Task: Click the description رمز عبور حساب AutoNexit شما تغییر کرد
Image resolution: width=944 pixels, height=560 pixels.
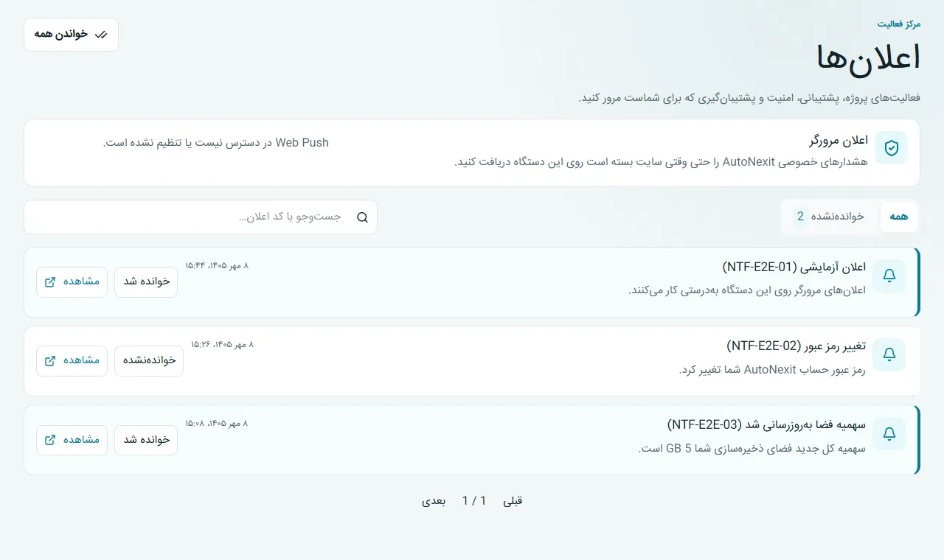Action: point(772,370)
